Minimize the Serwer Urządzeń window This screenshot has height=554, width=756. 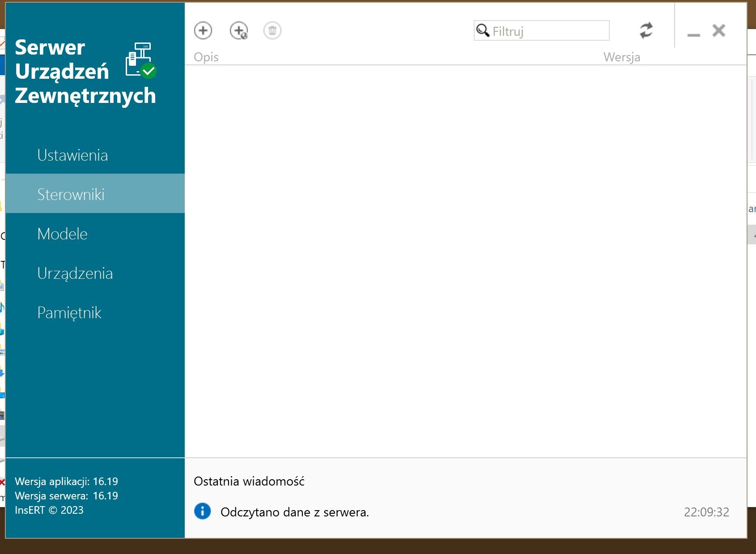tap(693, 32)
